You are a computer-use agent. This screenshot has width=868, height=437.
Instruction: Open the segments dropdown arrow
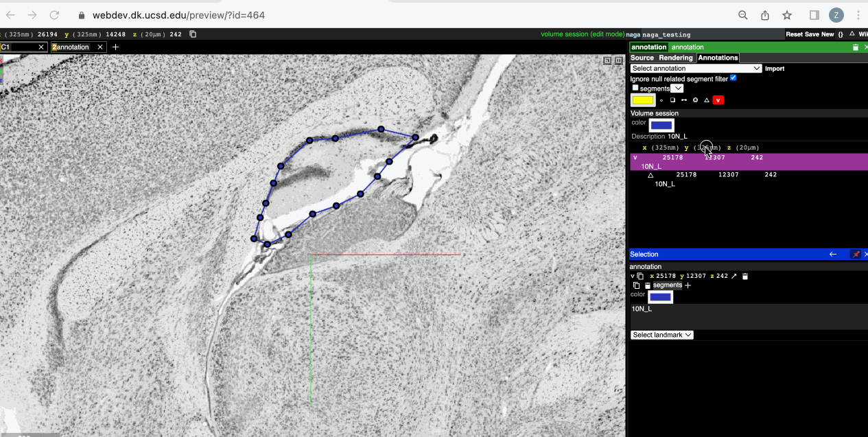pyautogui.click(x=677, y=88)
